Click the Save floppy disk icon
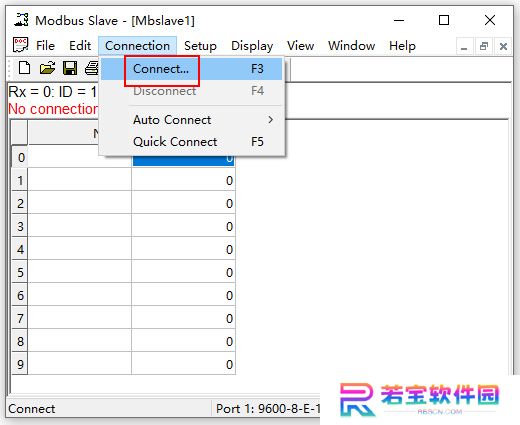 pos(70,68)
